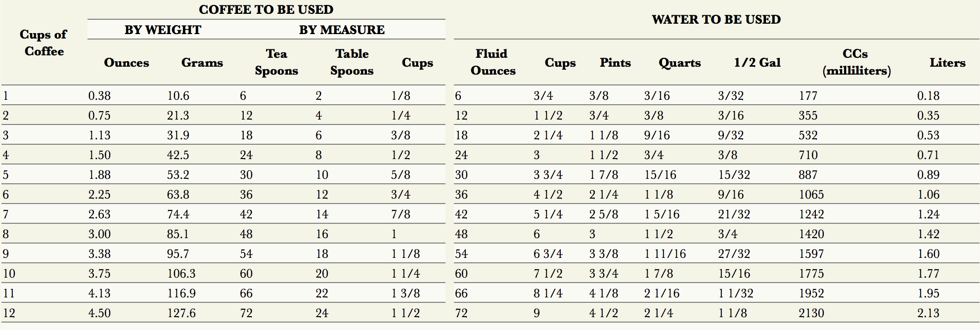Click the Grams column header

(202, 63)
